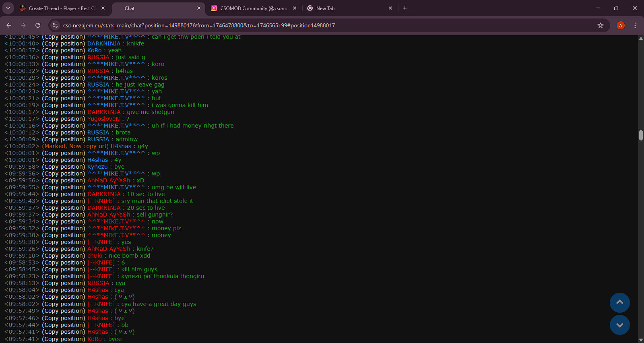Copy position of YugosloveN '?' message
Image resolution: width=644 pixels, height=343 pixels.
pos(64,119)
